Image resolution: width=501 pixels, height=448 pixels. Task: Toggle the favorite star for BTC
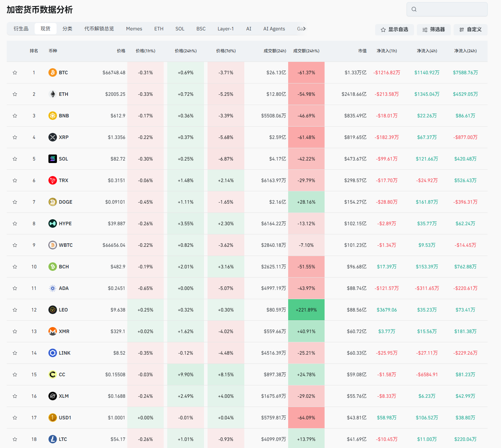pyautogui.click(x=15, y=72)
